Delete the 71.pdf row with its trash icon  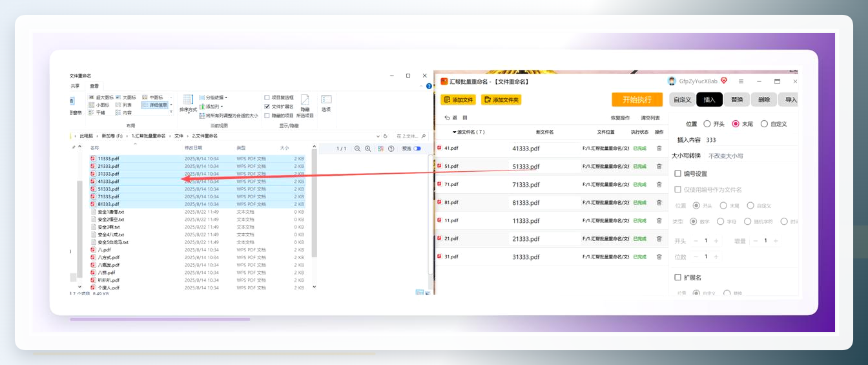pos(659,184)
